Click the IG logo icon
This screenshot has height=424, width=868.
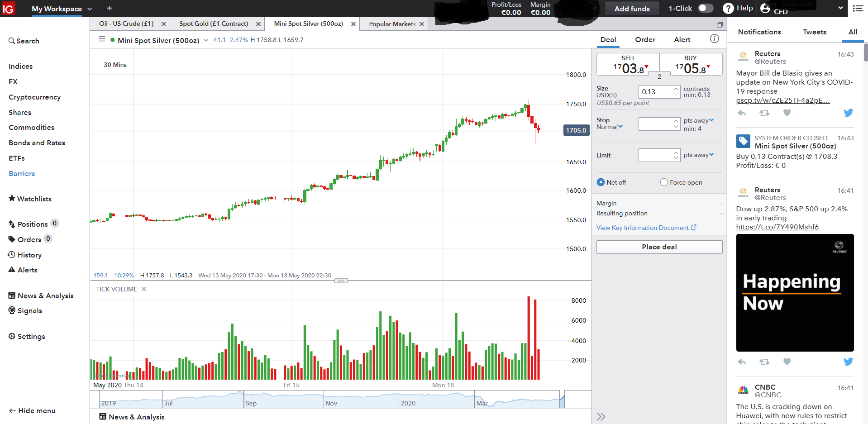(x=9, y=8)
